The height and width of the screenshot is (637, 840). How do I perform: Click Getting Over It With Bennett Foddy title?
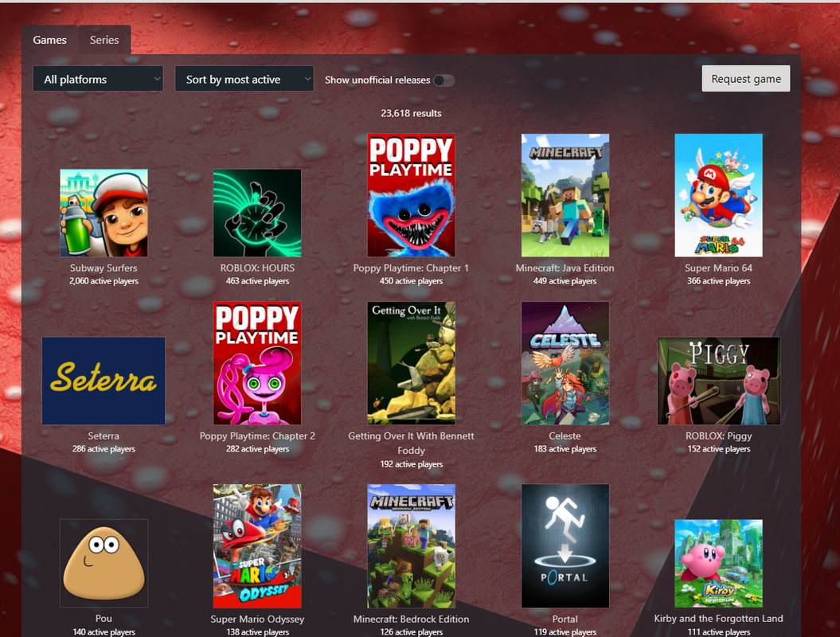point(411,443)
